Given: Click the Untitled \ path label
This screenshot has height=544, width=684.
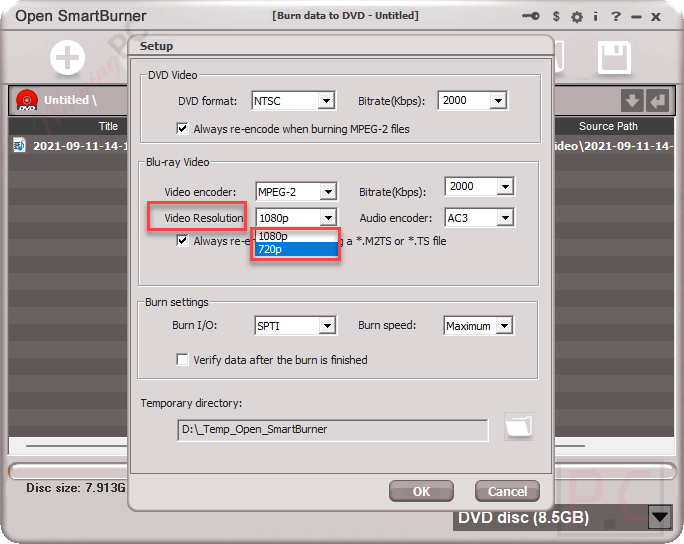Looking at the screenshot, I should pyautogui.click(x=70, y=100).
